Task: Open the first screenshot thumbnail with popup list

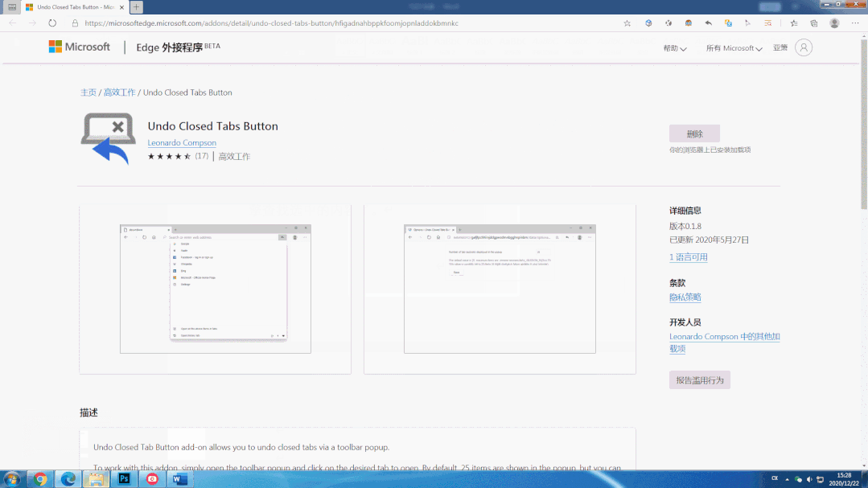Action: tap(216, 289)
